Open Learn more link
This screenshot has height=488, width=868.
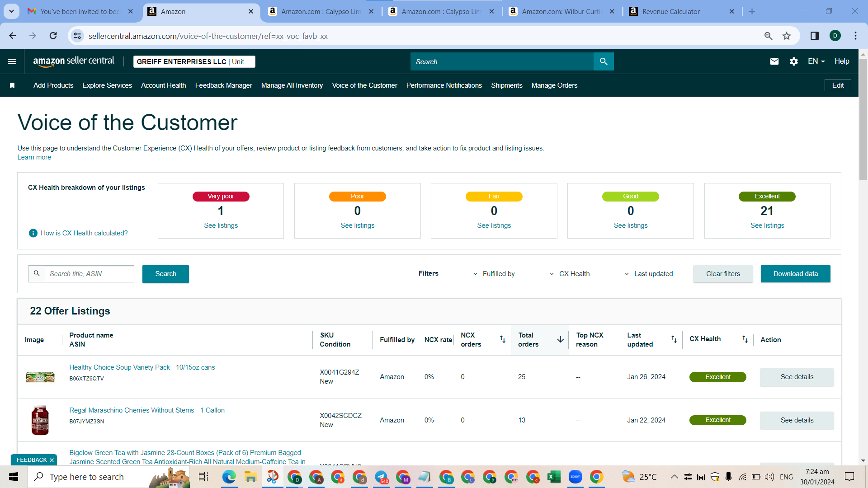click(x=34, y=157)
